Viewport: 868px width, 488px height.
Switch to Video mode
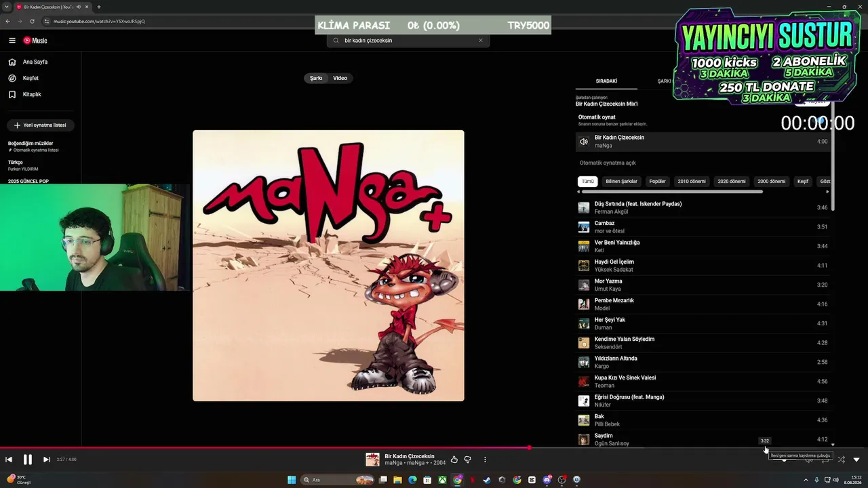tap(340, 78)
